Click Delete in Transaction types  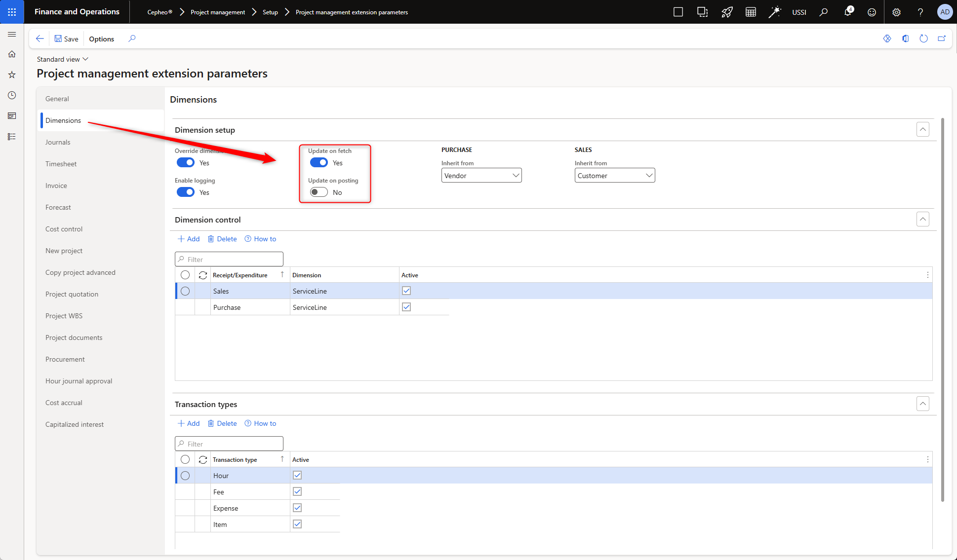(222, 423)
